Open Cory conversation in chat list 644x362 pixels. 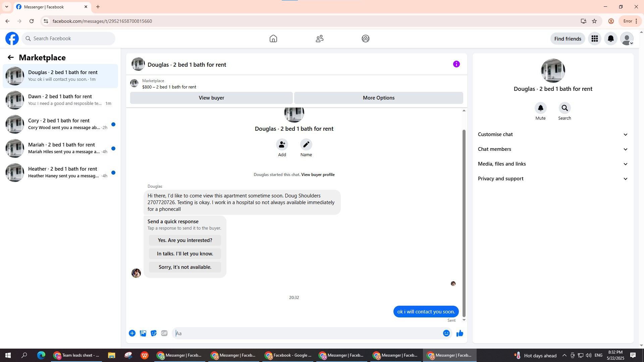pos(60,124)
